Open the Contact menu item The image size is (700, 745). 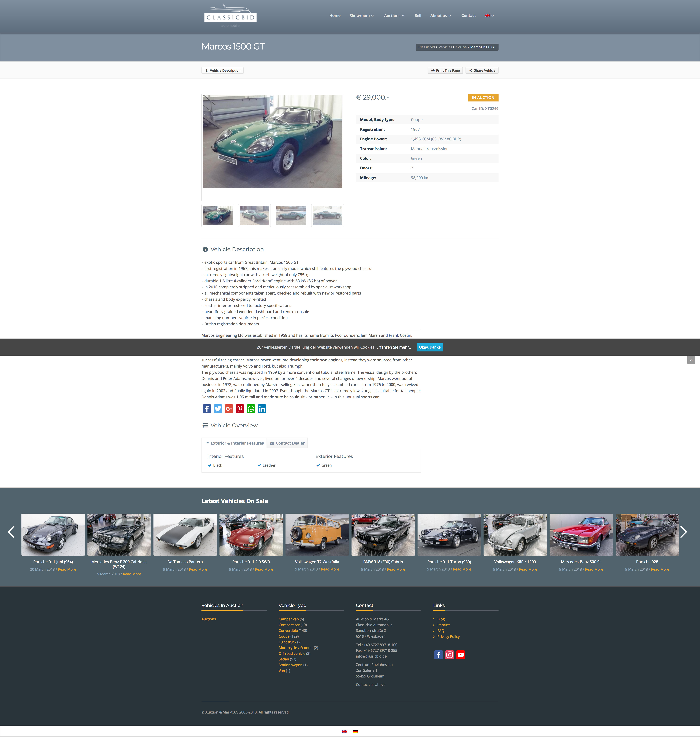[x=468, y=16]
